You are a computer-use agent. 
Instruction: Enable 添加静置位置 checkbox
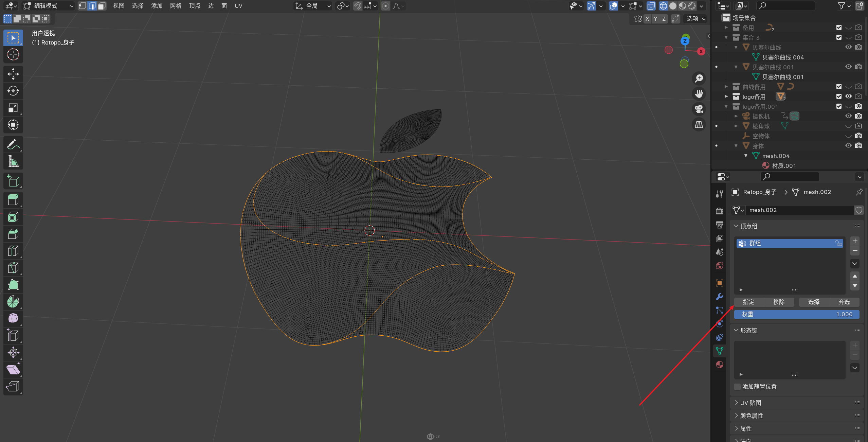(x=737, y=387)
